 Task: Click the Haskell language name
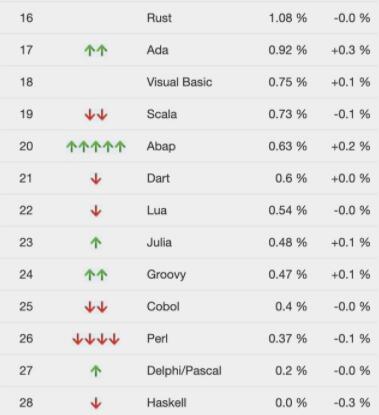pos(166,403)
